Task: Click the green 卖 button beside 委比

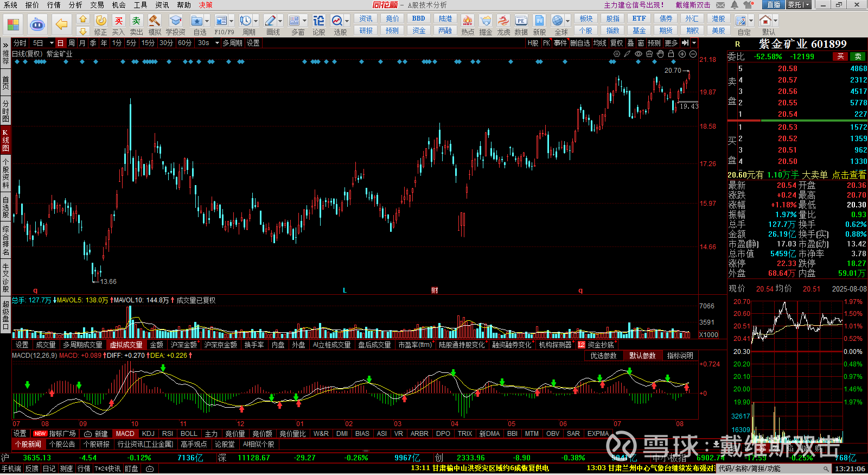Action: [x=858, y=56]
